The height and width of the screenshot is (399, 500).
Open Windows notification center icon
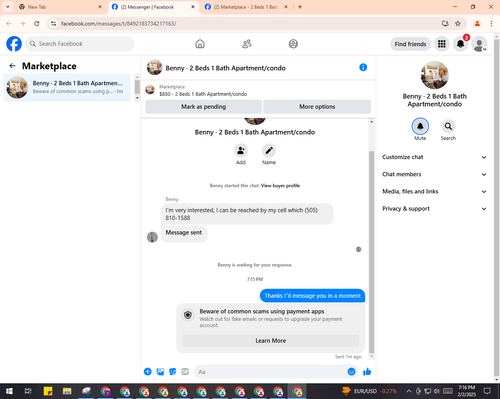(487, 391)
